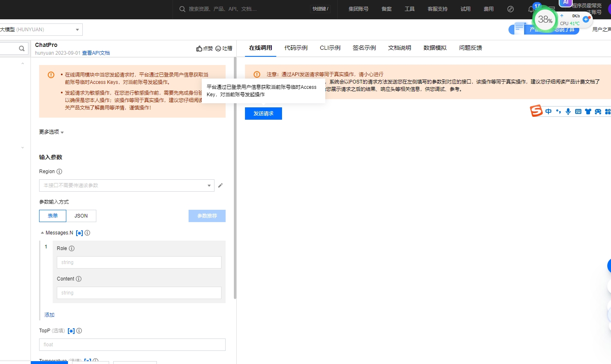
Task: Click the parameter panel vertical scrollbar
Action: click(x=235, y=178)
